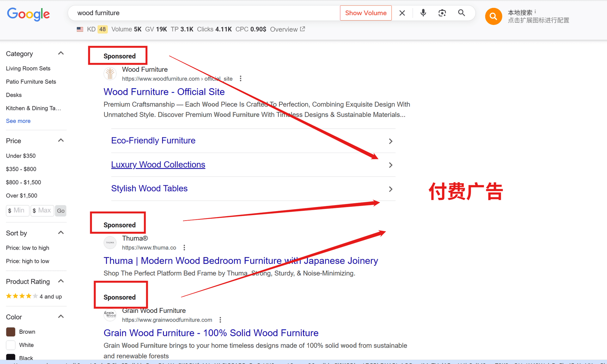The image size is (607, 364).
Task: Collapse the Price filter section
Action: tap(61, 140)
